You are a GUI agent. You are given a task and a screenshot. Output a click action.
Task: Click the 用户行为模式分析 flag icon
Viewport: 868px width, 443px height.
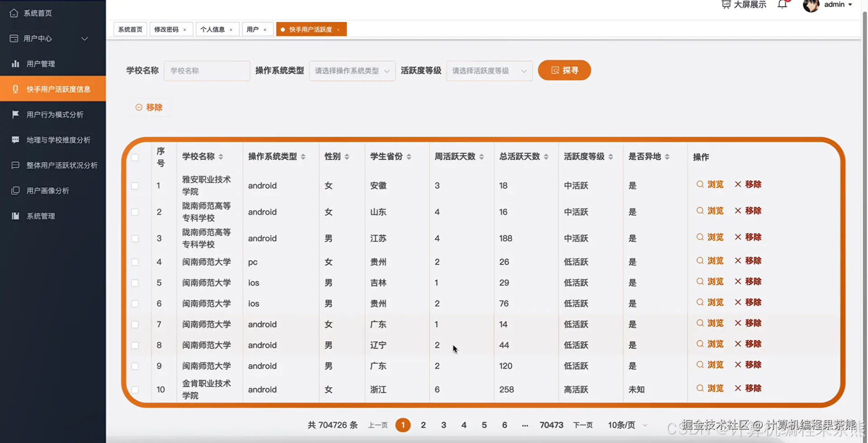coord(15,114)
